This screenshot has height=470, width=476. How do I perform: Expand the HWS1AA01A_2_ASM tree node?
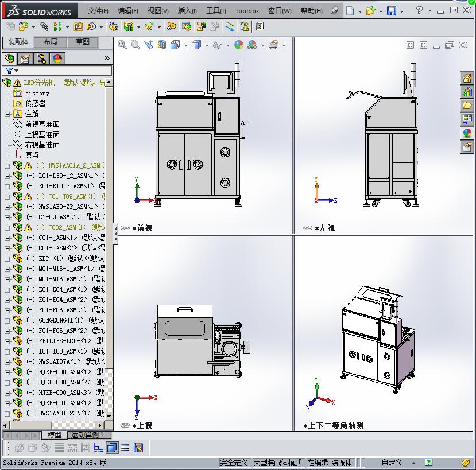[7, 166]
